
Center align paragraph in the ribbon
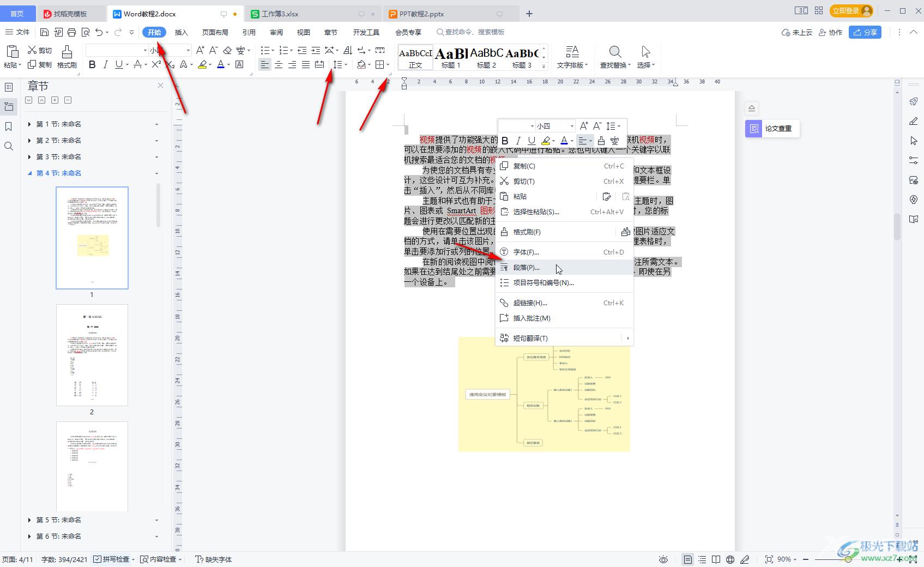(x=279, y=64)
